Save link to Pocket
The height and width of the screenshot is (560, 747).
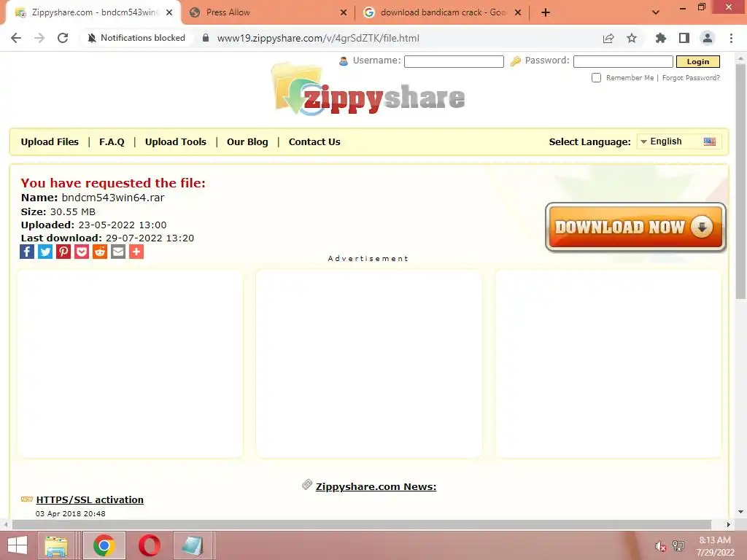[82, 252]
